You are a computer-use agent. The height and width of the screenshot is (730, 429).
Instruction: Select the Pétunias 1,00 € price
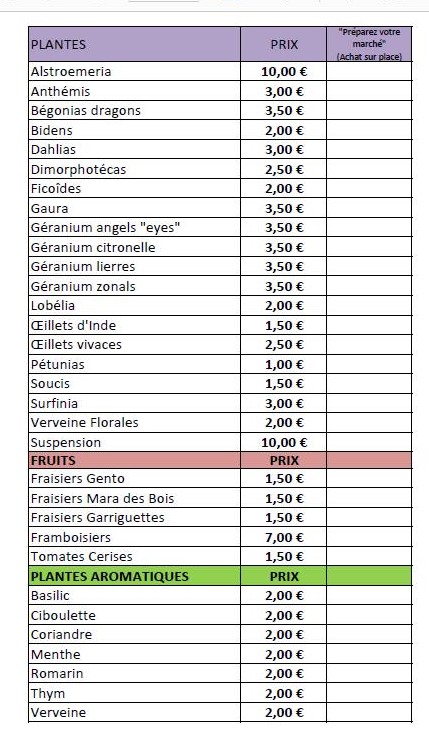tap(284, 364)
